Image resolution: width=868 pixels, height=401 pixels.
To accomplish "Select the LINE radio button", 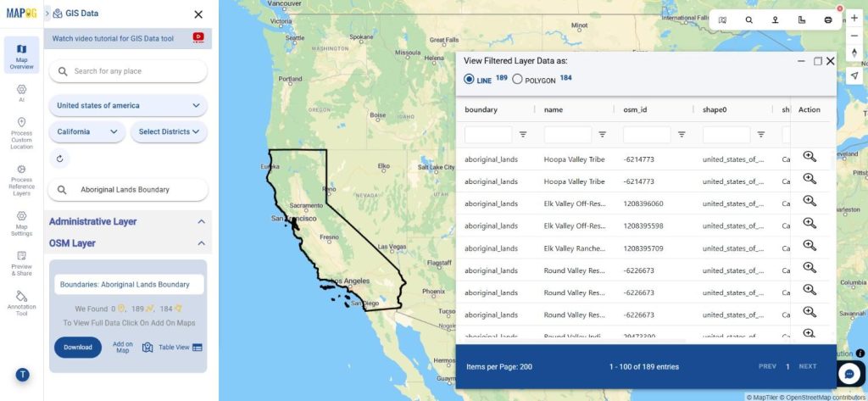I will pyautogui.click(x=469, y=79).
